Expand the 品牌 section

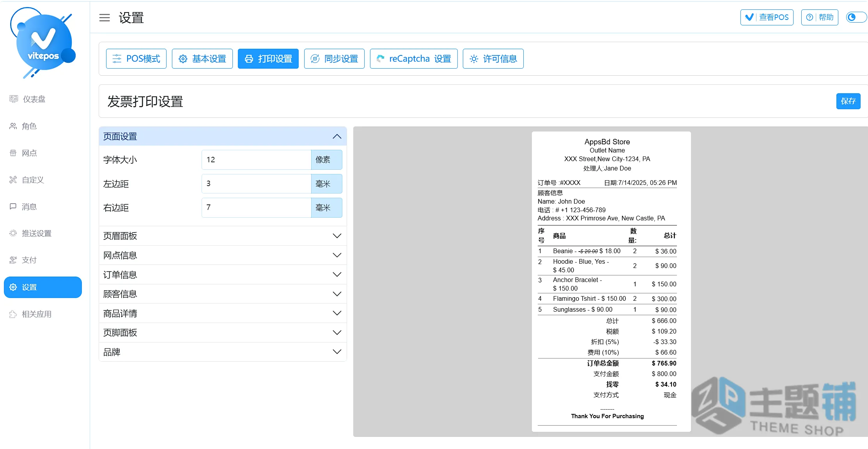point(223,352)
